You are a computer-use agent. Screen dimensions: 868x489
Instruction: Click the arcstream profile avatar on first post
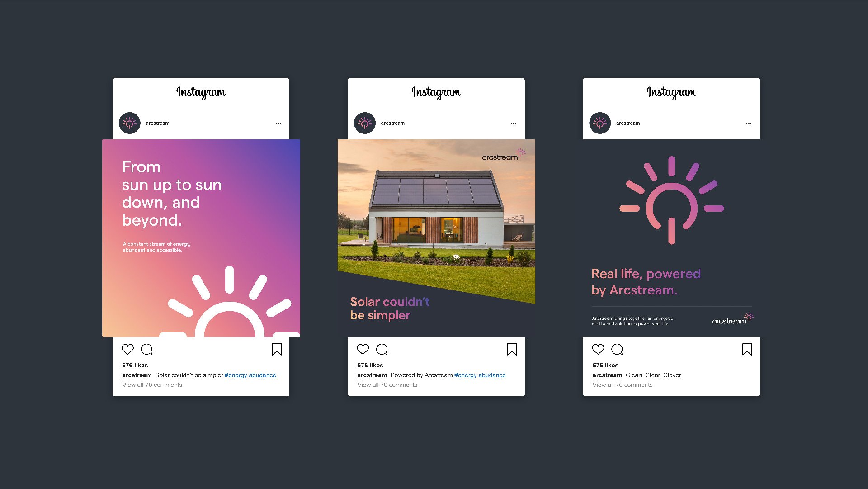130,123
